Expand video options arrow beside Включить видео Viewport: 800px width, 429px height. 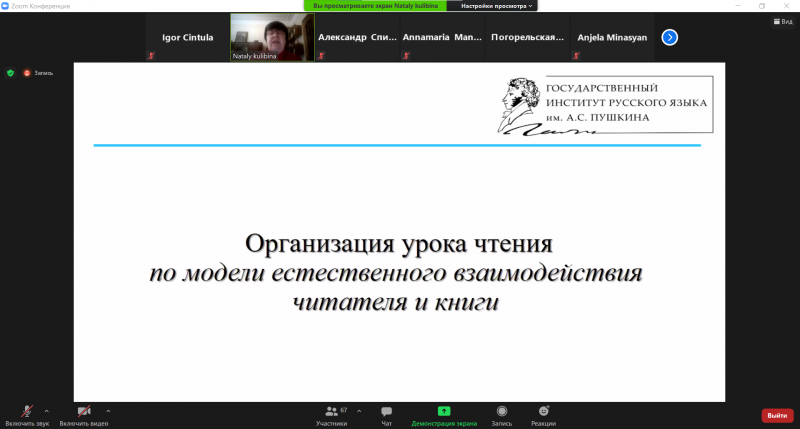(108, 410)
